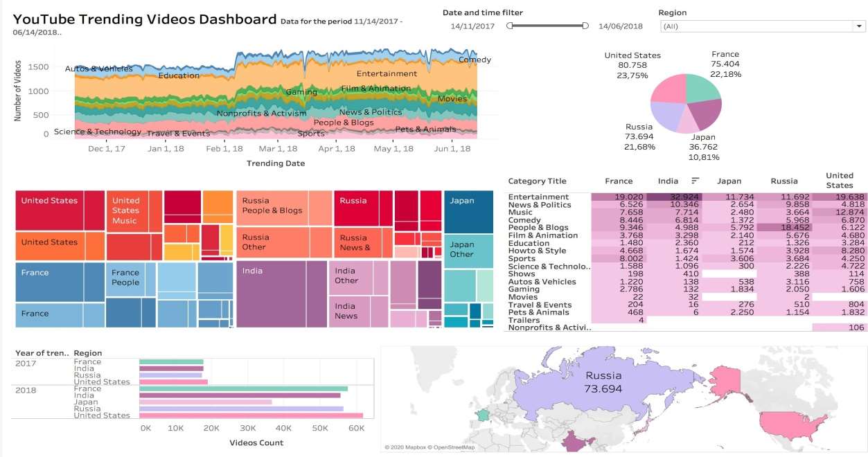Select the 2017 India bar
868x457 pixels.
(x=171, y=369)
